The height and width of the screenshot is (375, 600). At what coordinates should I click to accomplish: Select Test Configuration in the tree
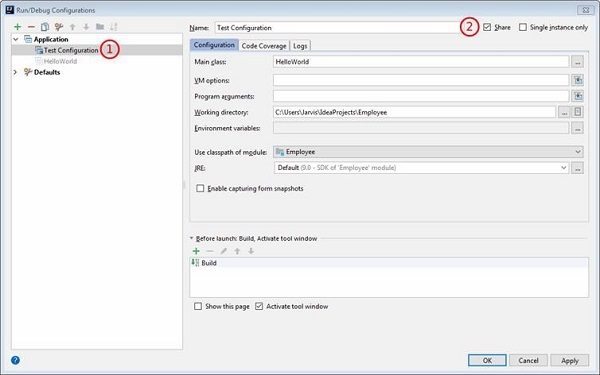[x=71, y=50]
